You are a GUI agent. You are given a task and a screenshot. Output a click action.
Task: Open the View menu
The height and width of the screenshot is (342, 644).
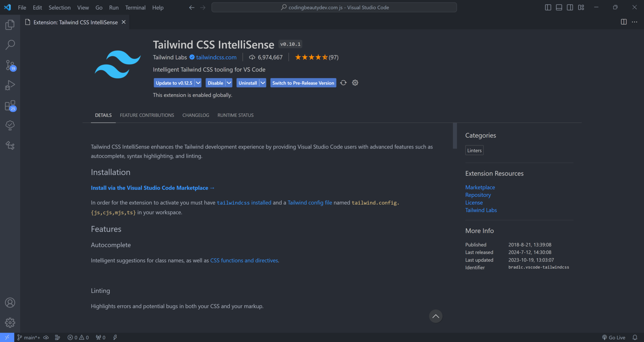pyautogui.click(x=83, y=7)
